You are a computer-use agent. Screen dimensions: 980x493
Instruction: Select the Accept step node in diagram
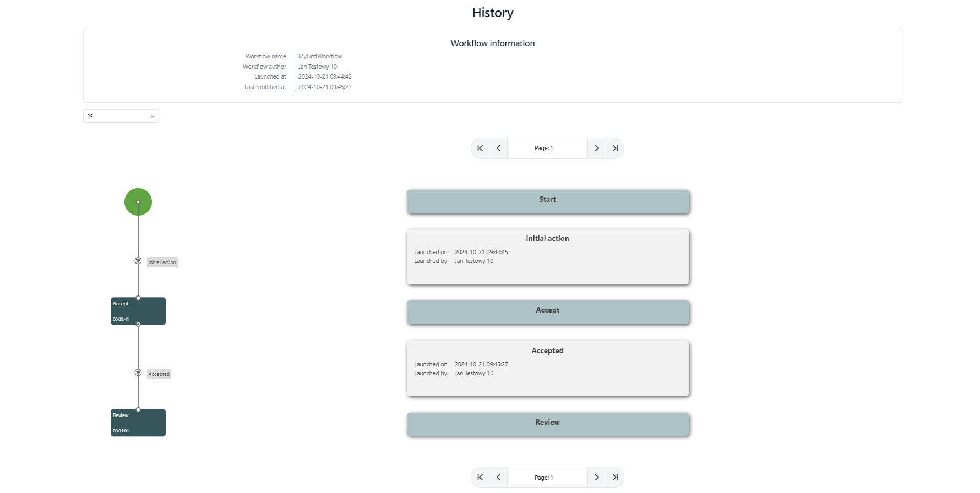pos(138,311)
